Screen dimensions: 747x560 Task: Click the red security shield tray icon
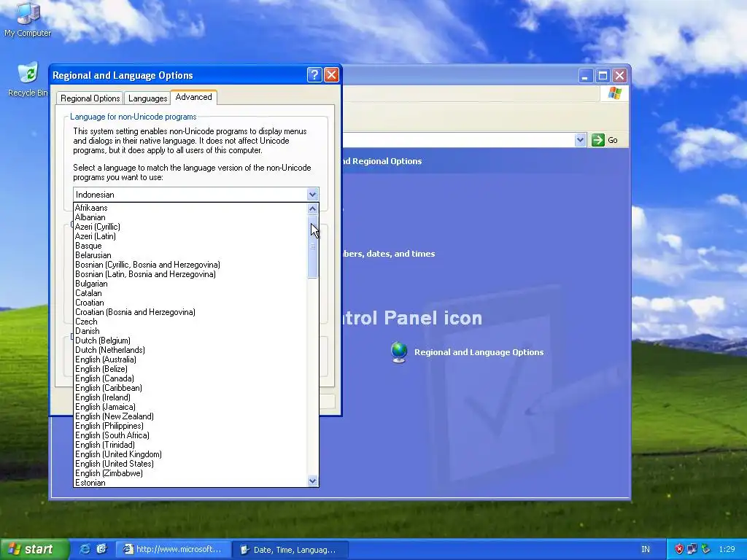[x=679, y=549]
